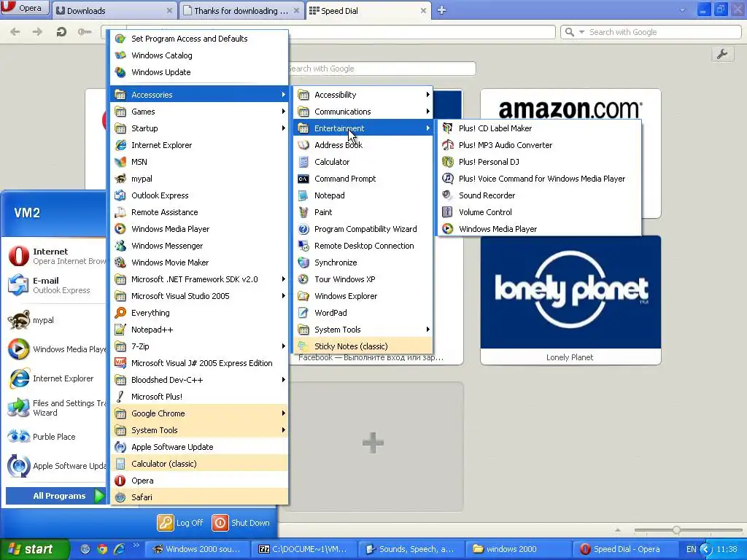Viewport: 747px width, 560px height.
Task: Launch Calculator icon in Accessories
Action: tap(303, 162)
